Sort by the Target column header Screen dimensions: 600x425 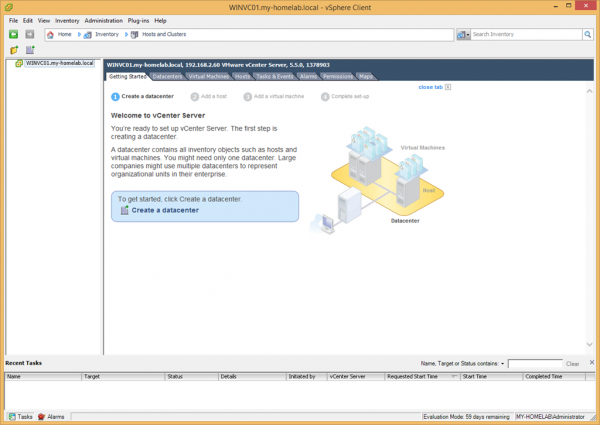coord(123,377)
